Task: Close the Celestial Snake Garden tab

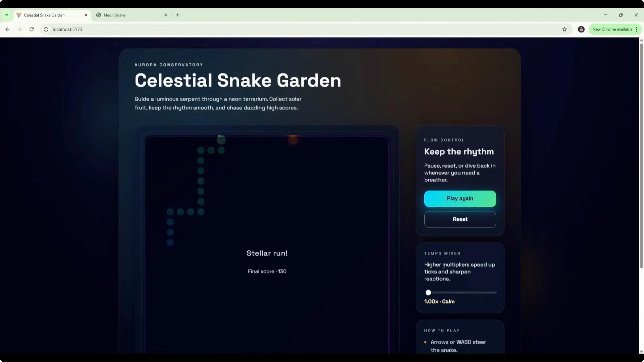Action: [86, 15]
